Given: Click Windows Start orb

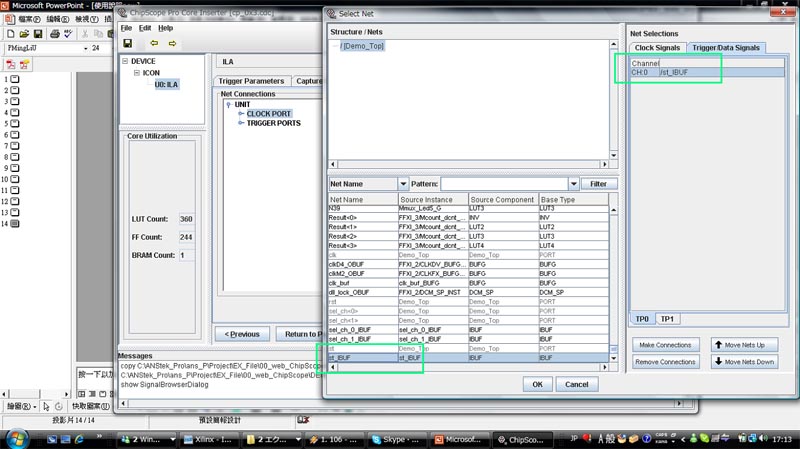Looking at the screenshot, I should (x=16, y=439).
